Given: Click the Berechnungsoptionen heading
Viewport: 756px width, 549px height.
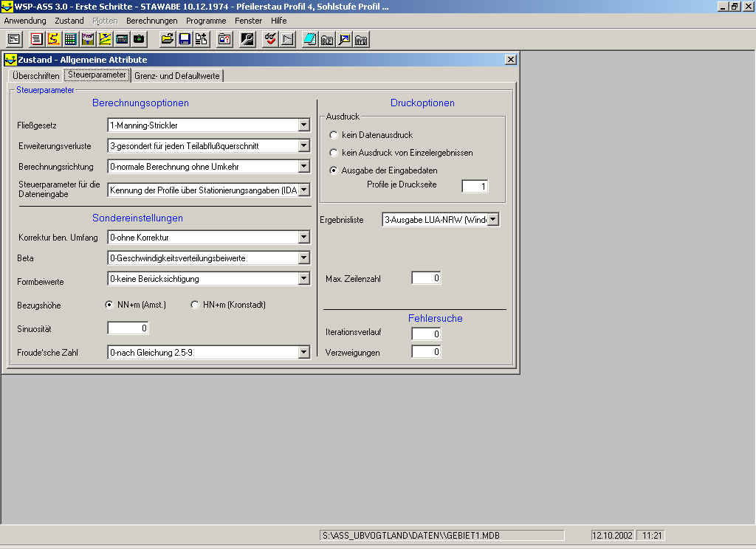Looking at the screenshot, I should pos(140,103).
